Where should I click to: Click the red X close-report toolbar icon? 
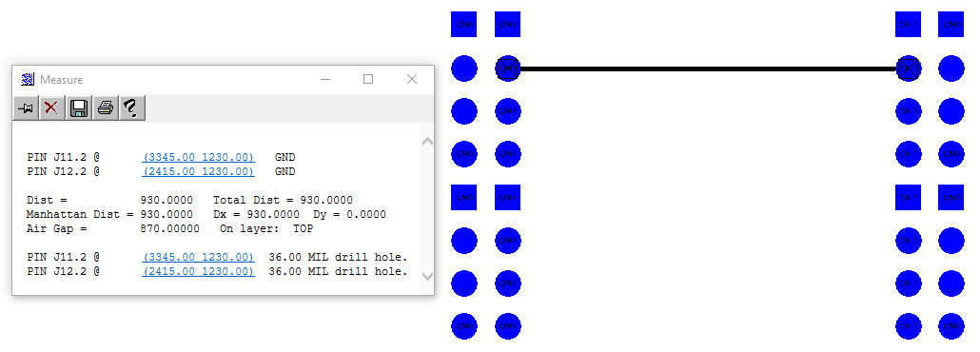point(52,108)
